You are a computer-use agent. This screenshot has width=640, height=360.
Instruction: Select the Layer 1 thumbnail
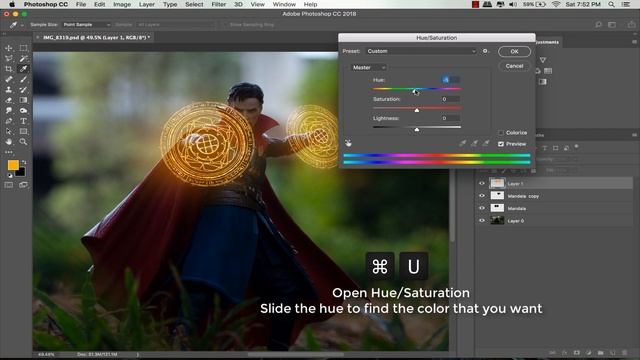[x=497, y=183]
